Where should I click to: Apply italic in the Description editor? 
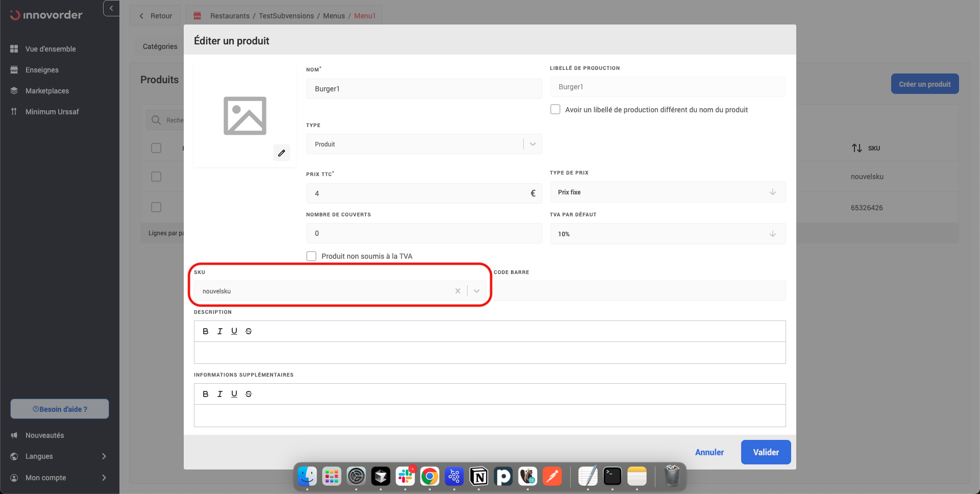219,331
